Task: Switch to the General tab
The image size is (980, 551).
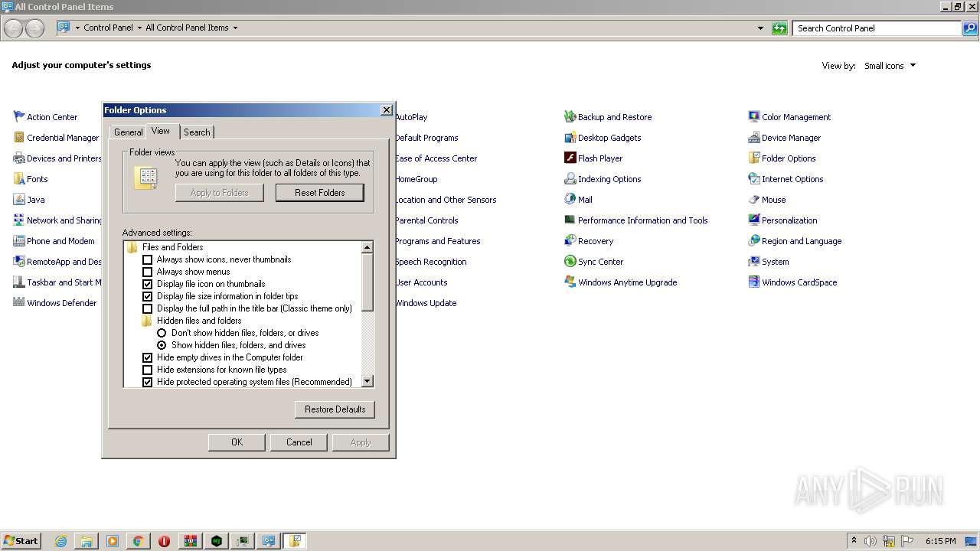Action: click(129, 132)
